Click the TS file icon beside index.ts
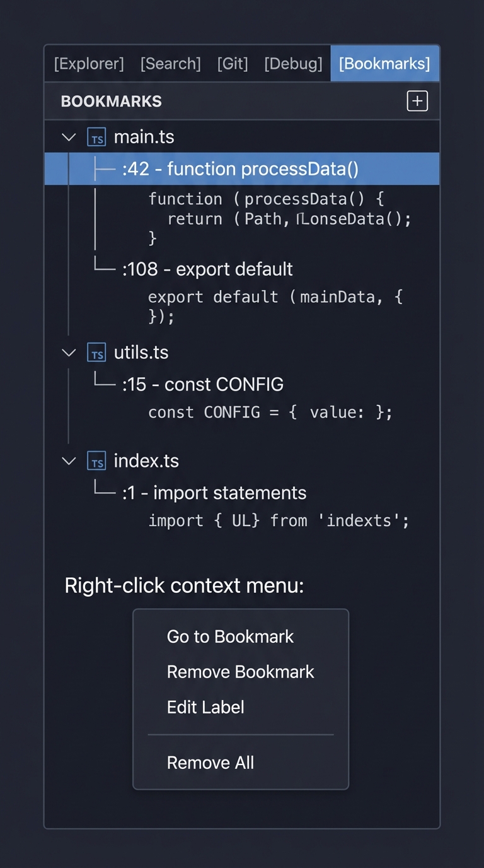This screenshot has width=484, height=868. pos(96,461)
